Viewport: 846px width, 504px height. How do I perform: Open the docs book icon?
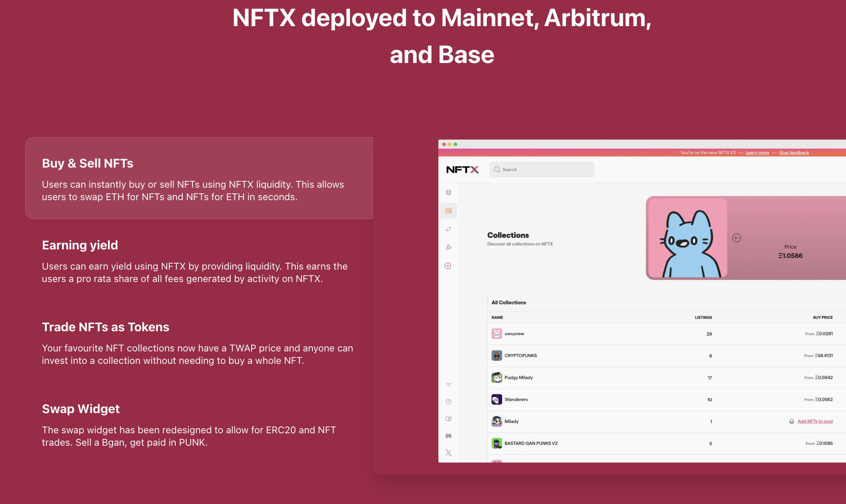(x=448, y=419)
